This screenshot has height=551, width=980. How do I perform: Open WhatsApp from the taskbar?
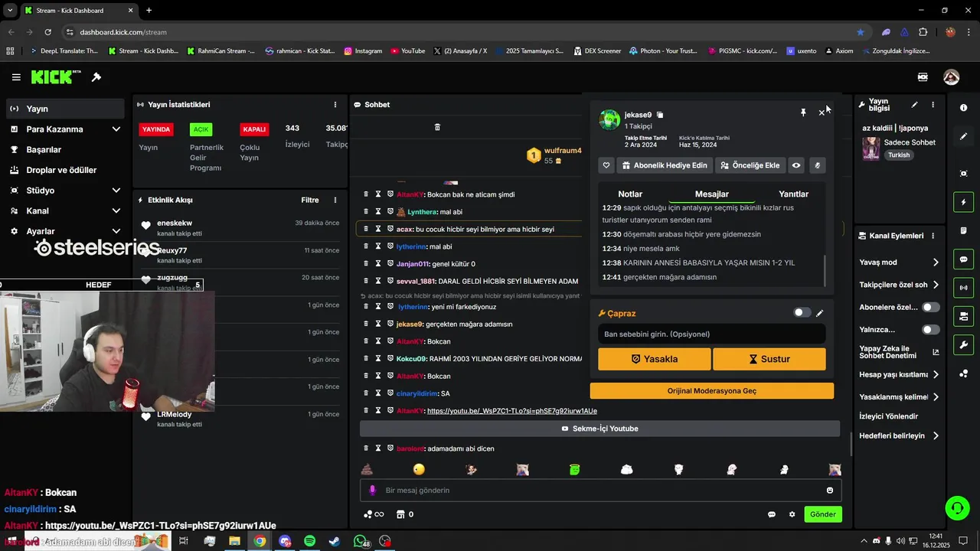pos(360,541)
